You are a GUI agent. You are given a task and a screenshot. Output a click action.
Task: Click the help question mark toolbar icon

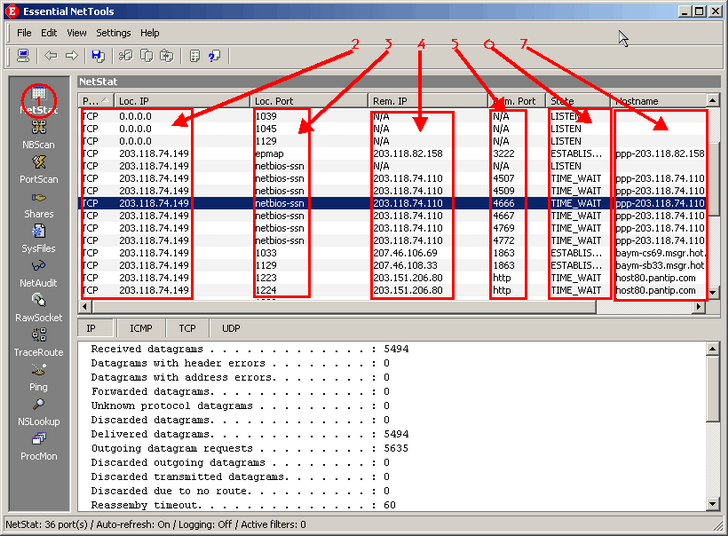pos(214,56)
